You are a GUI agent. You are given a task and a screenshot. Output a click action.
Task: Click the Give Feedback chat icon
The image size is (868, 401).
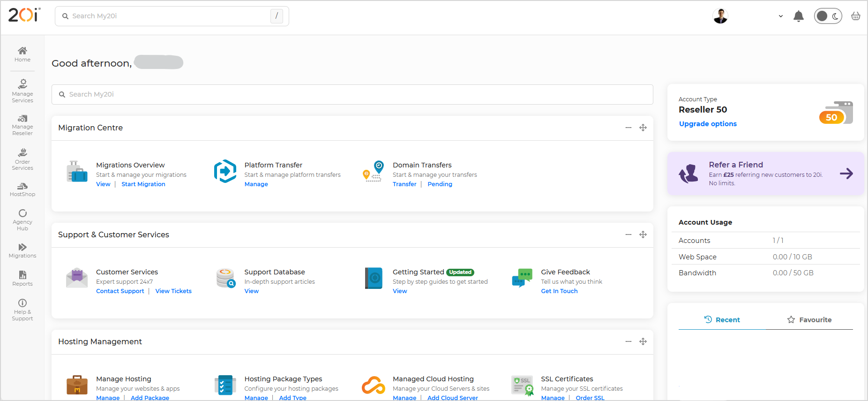tap(522, 278)
